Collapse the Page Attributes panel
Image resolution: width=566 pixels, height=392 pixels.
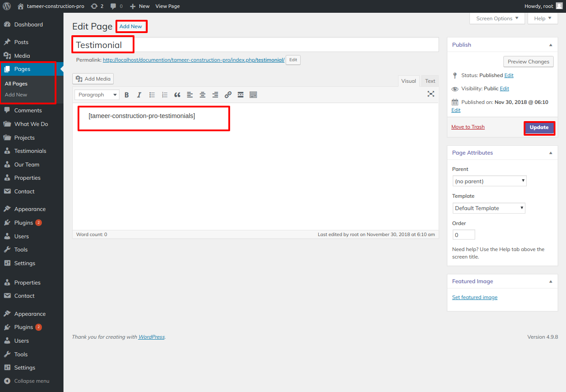(x=551, y=153)
